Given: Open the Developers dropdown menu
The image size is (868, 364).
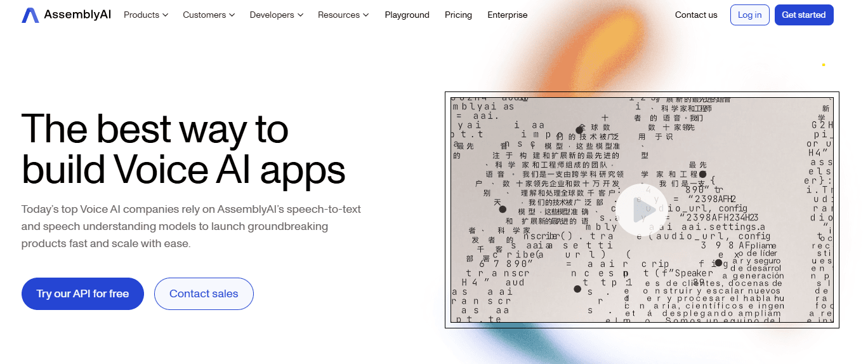Looking at the screenshot, I should pyautogui.click(x=277, y=15).
